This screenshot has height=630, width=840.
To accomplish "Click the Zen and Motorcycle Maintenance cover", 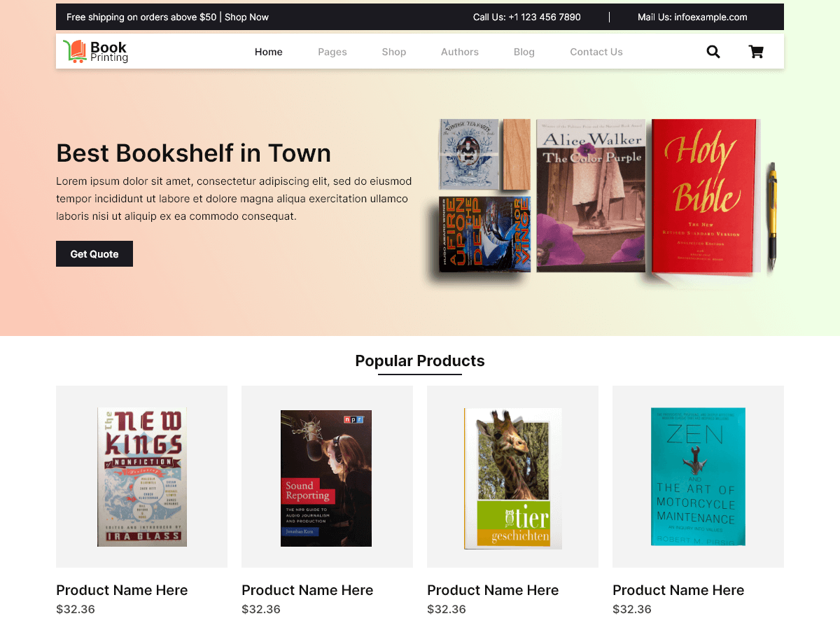I will click(x=698, y=477).
